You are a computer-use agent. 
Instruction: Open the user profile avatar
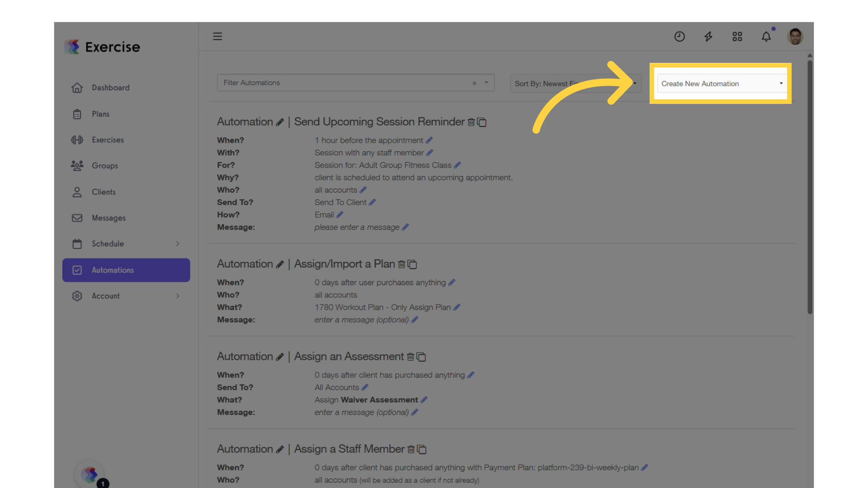pyautogui.click(x=795, y=37)
